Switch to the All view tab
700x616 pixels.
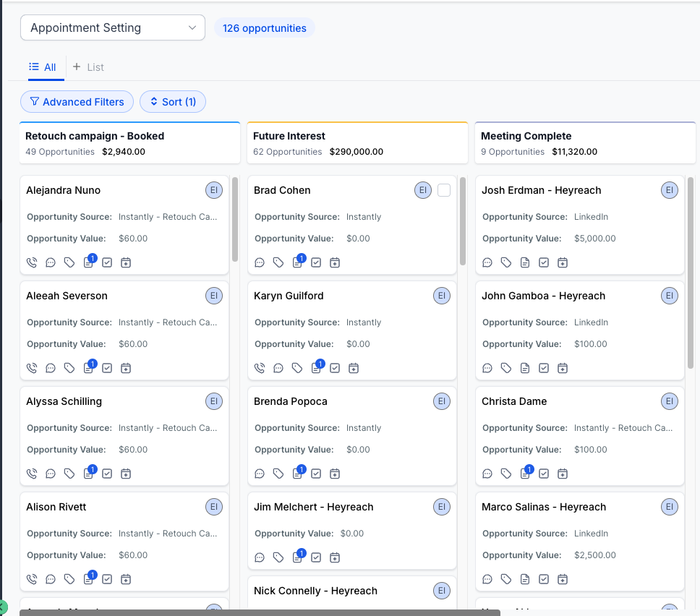click(x=43, y=67)
